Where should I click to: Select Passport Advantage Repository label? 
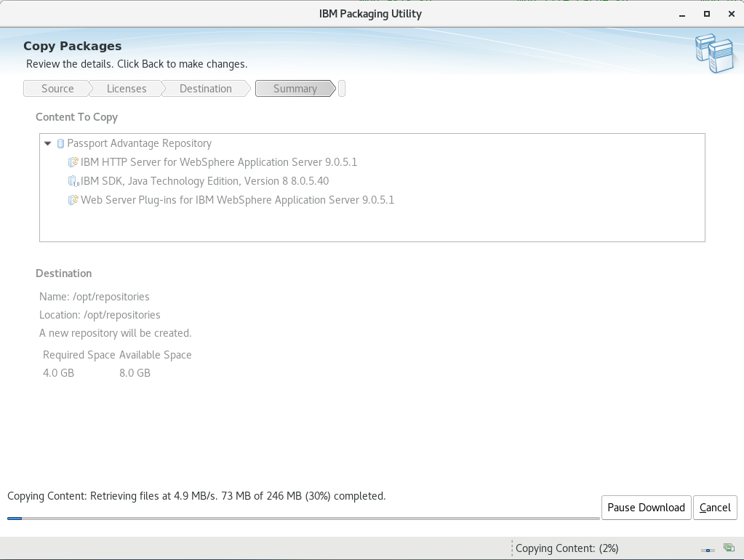click(140, 143)
